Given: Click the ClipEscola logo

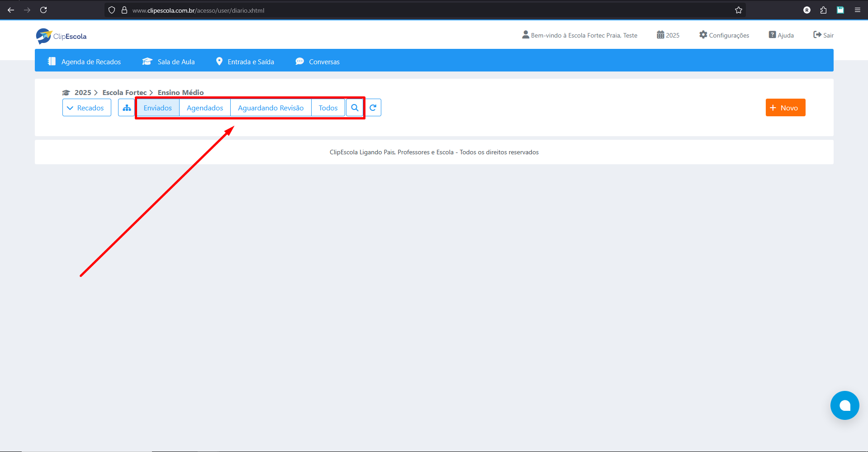Looking at the screenshot, I should pos(62,36).
